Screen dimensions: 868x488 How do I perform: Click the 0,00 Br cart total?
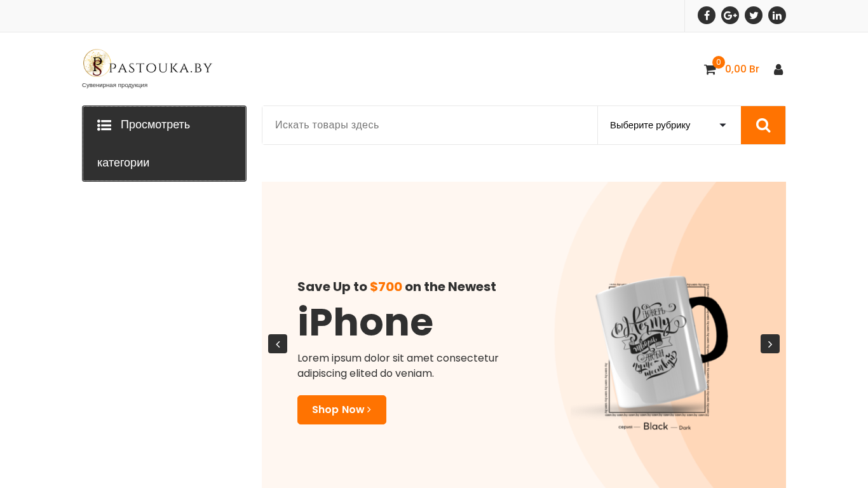pyautogui.click(x=742, y=69)
